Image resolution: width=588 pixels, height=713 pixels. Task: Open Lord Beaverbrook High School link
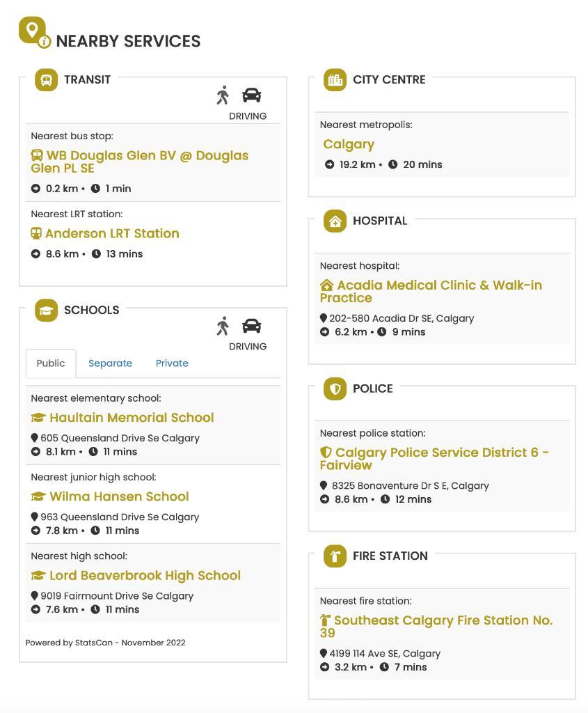pos(144,576)
